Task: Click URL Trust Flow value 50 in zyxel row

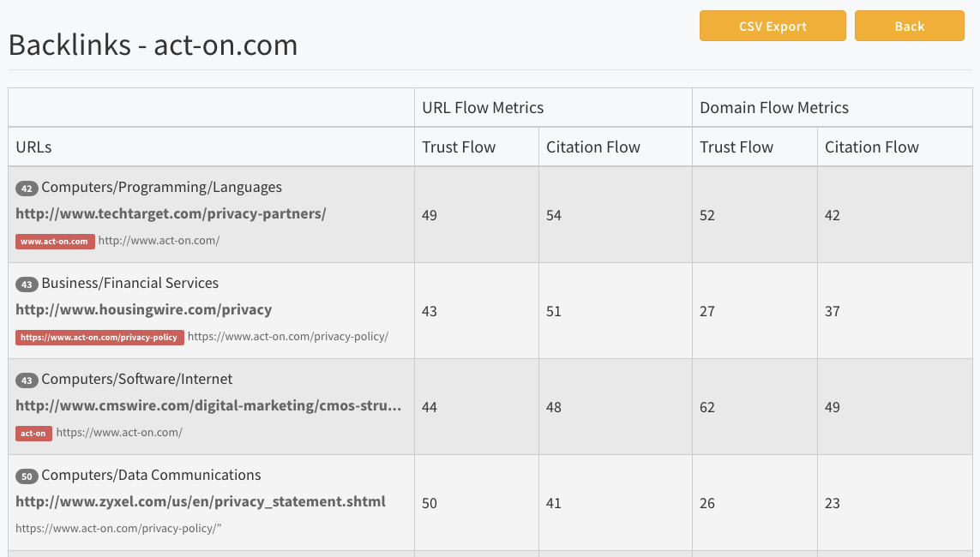Action: click(430, 503)
